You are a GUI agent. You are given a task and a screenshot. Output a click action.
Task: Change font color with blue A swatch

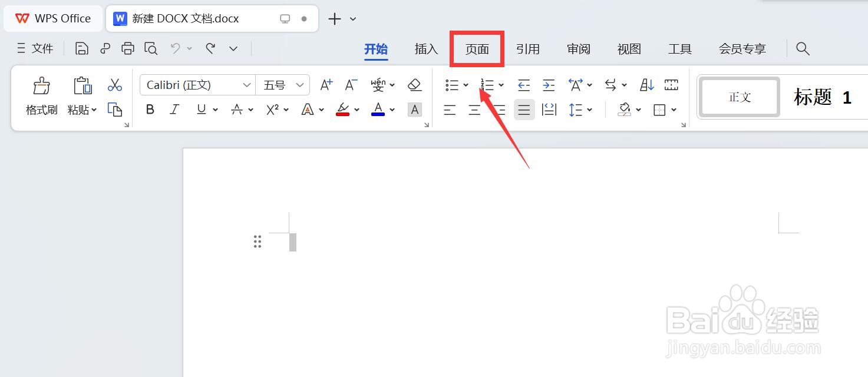point(378,109)
